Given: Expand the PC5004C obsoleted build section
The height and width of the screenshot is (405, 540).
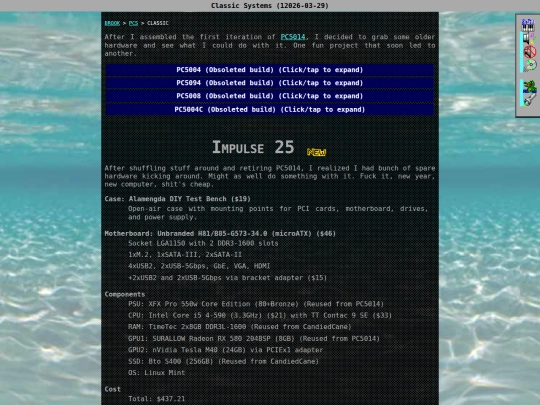Looking at the screenshot, I should [x=270, y=110].
